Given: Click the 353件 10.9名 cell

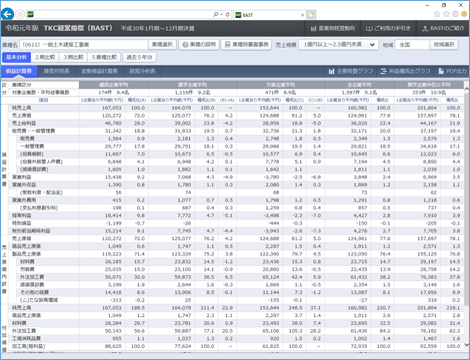Looking at the screenshot, I should pos(429,92).
